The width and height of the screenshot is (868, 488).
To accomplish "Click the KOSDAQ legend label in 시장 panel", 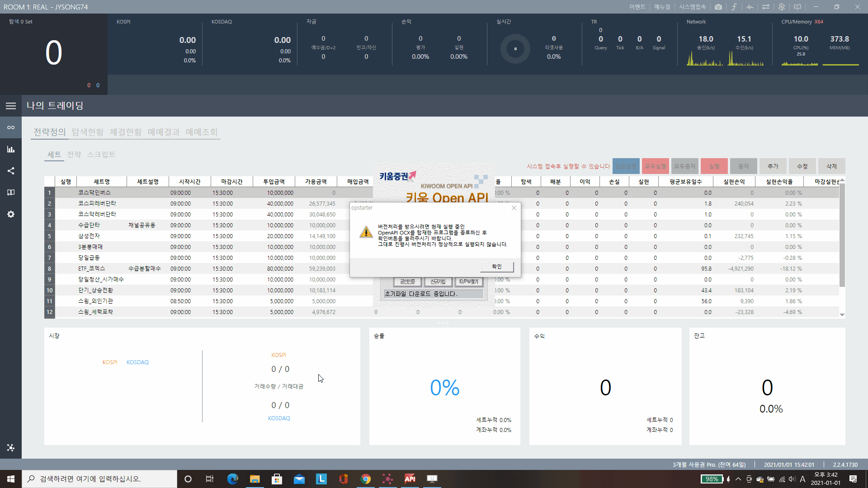I will 137,362.
